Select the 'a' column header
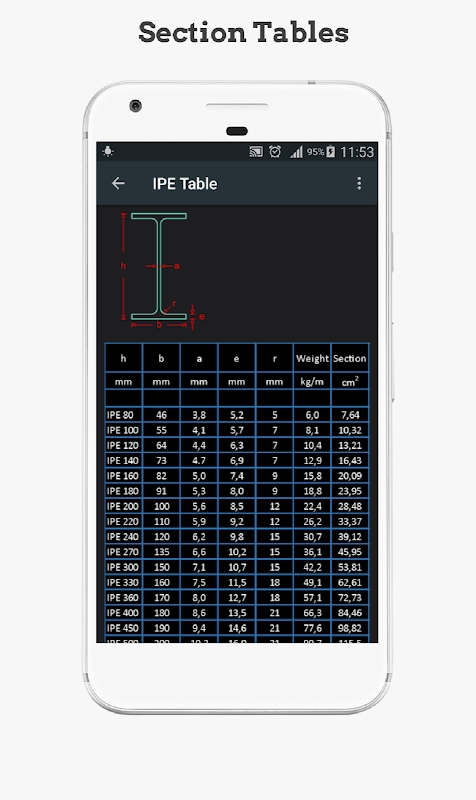This screenshot has height=800, width=476. 199,358
